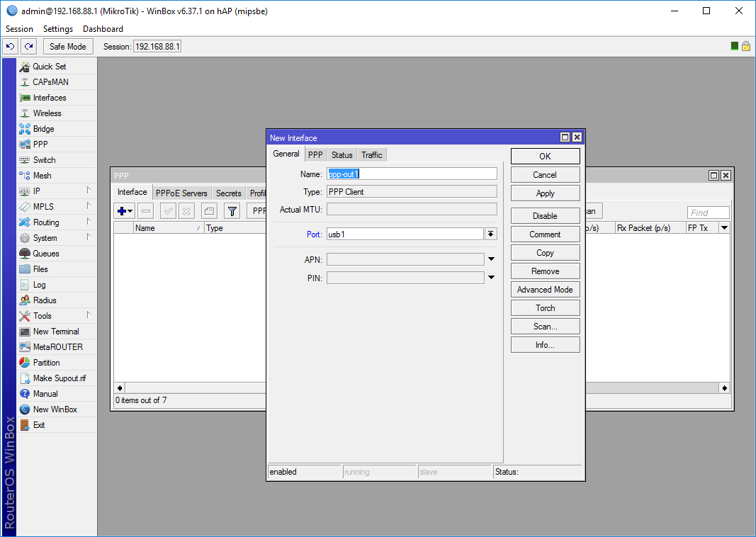This screenshot has height=537, width=756.
Task: Switch to Status tab in New Interface
Action: tap(342, 154)
